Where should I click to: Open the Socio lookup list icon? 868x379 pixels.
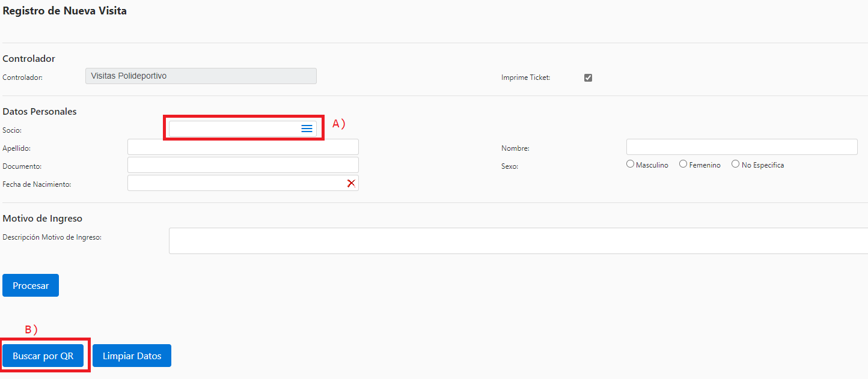click(x=307, y=129)
